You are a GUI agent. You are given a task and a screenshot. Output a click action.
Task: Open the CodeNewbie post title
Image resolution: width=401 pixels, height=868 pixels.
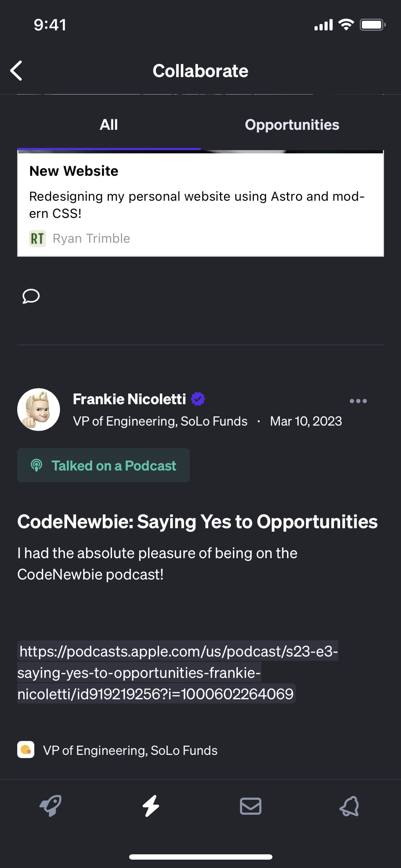[x=197, y=522]
